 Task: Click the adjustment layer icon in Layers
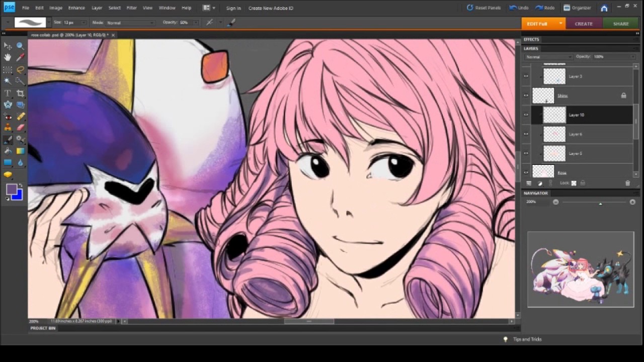(540, 184)
